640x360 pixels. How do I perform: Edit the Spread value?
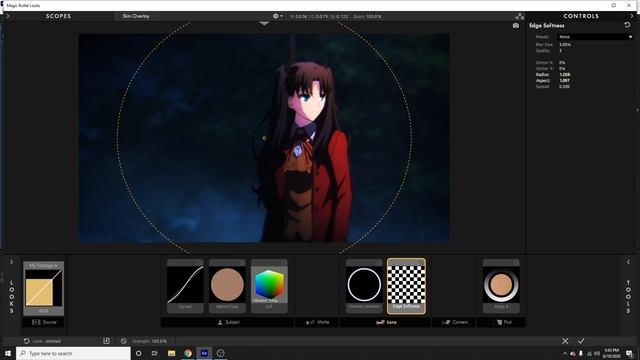pyautogui.click(x=564, y=87)
